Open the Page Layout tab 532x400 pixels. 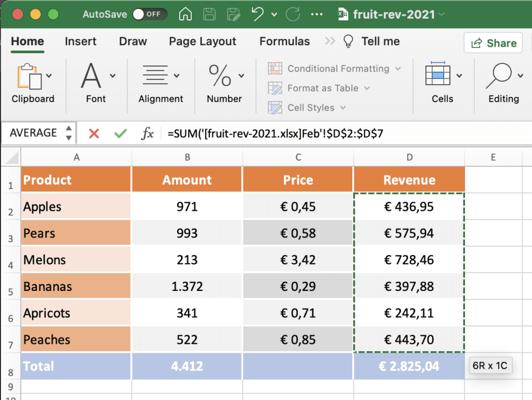202,41
